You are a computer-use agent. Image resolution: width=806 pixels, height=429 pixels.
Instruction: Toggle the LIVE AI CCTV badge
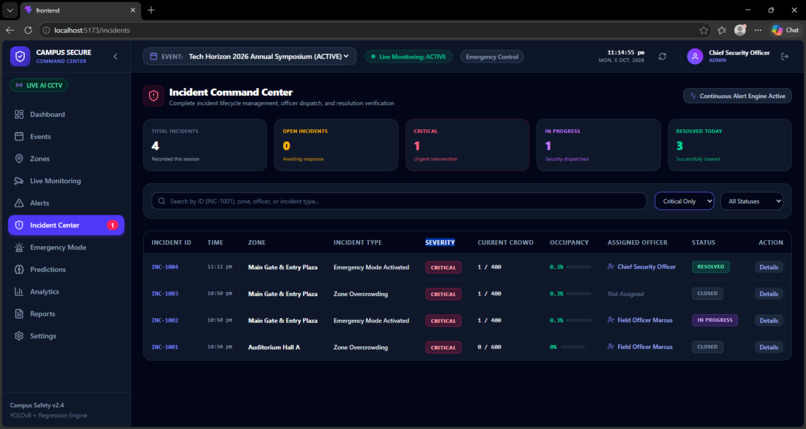[39, 85]
